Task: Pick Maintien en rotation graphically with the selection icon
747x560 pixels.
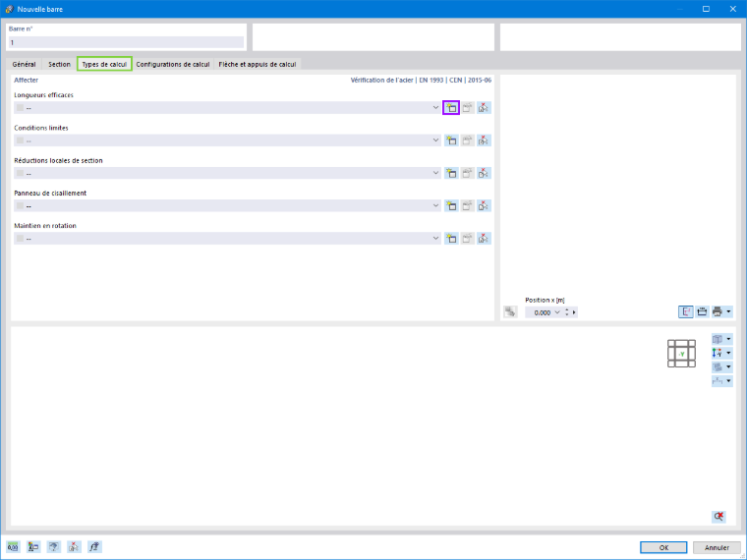Action: point(484,239)
